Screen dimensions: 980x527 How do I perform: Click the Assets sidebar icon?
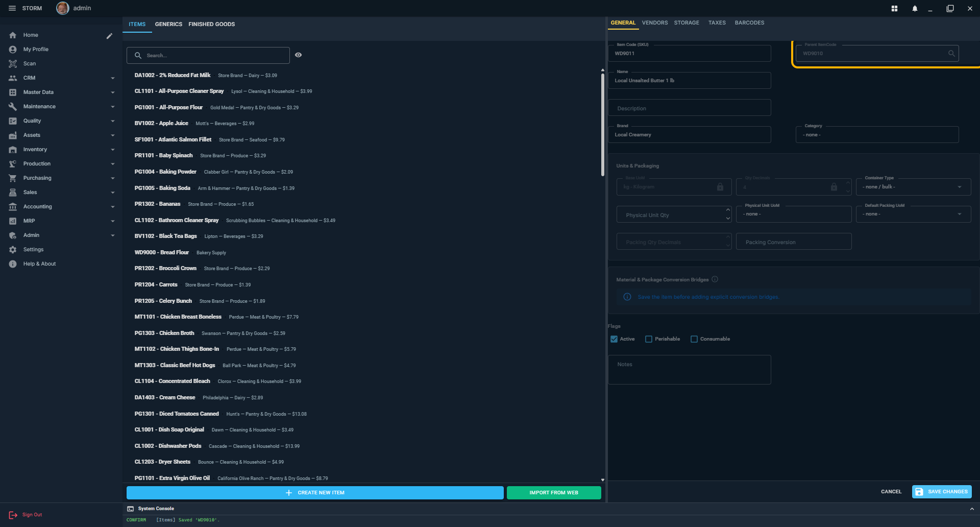pyautogui.click(x=13, y=135)
